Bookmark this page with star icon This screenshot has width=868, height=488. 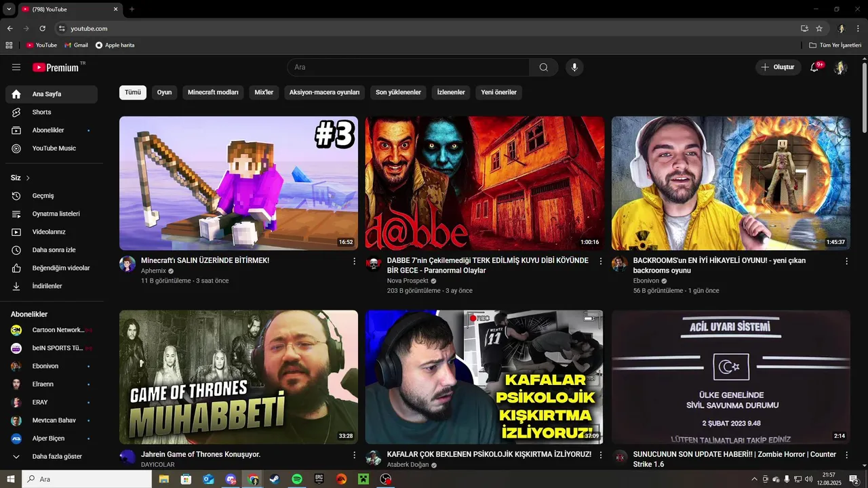819,28
